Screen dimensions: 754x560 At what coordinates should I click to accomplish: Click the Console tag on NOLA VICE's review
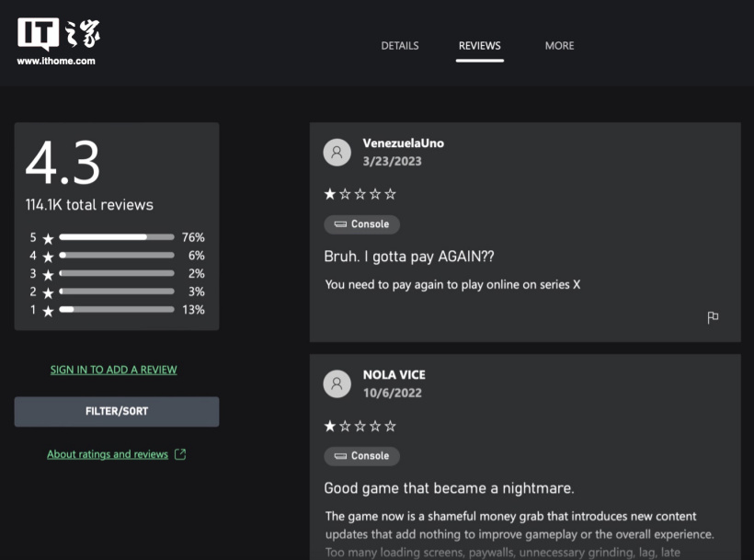(x=361, y=456)
